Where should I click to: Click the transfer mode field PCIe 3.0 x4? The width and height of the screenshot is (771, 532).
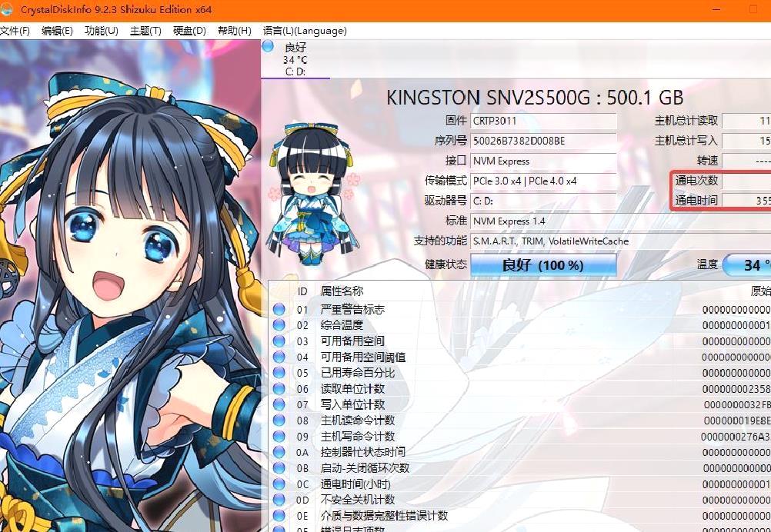coord(543,181)
